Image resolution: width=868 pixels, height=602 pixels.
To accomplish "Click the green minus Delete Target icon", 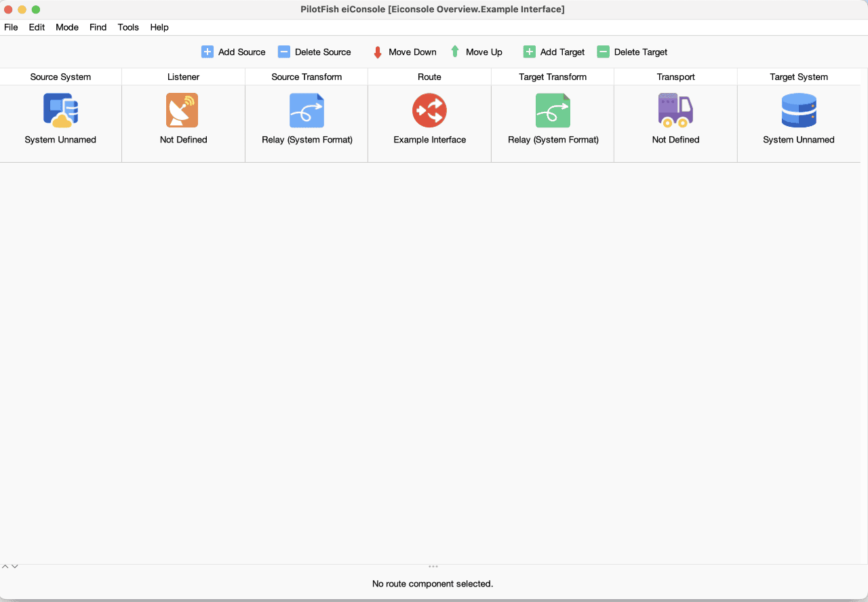I will point(603,52).
